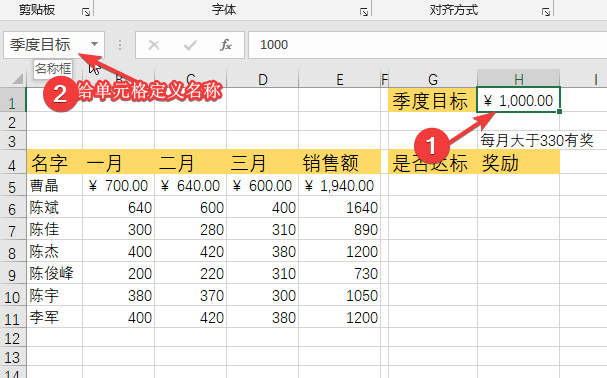Click 陈杰's January value 400
607x378 pixels.
click(118, 251)
